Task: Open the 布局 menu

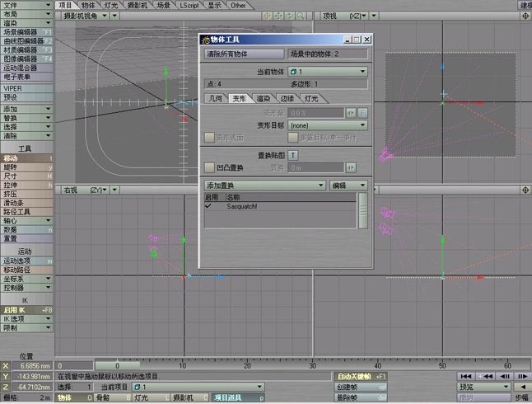Action: coord(26,14)
